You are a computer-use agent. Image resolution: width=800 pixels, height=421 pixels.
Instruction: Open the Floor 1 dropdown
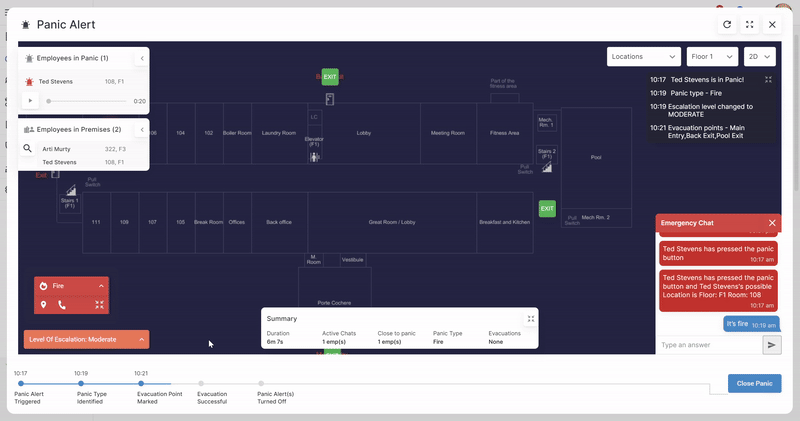coord(713,57)
